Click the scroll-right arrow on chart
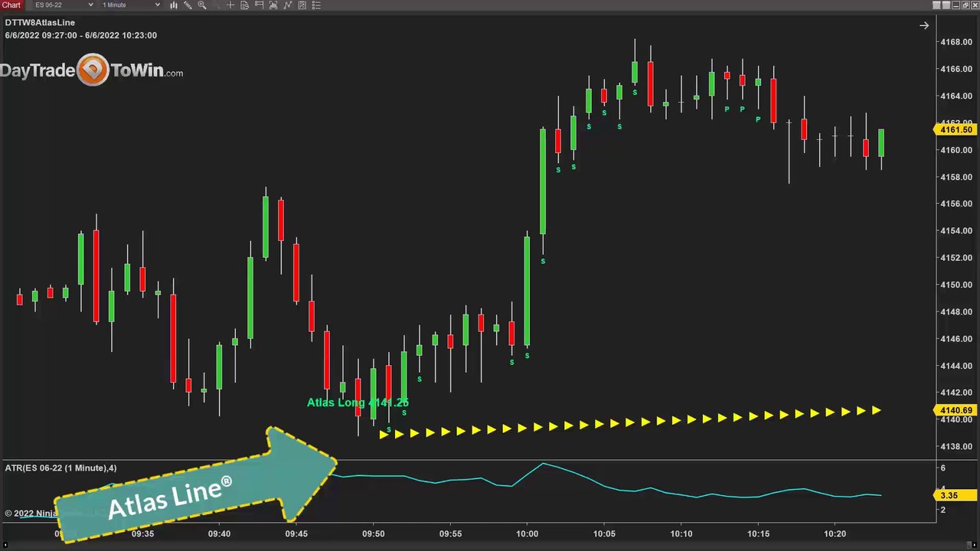Image resolution: width=980 pixels, height=551 pixels. 924,25
